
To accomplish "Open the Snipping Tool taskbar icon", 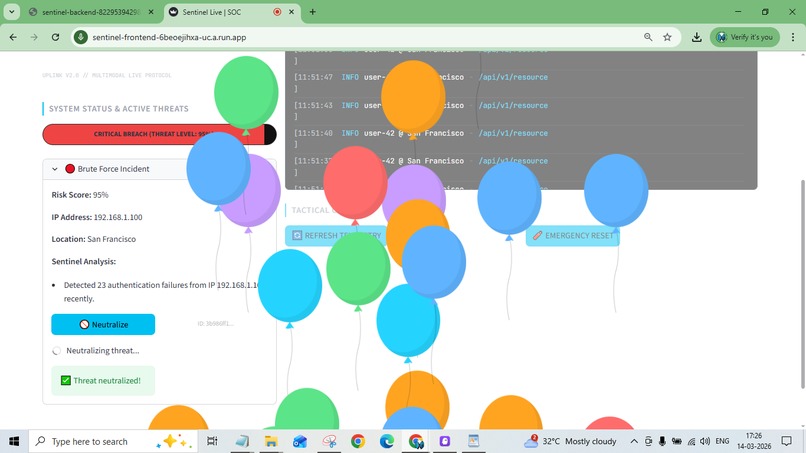I will coord(329,441).
